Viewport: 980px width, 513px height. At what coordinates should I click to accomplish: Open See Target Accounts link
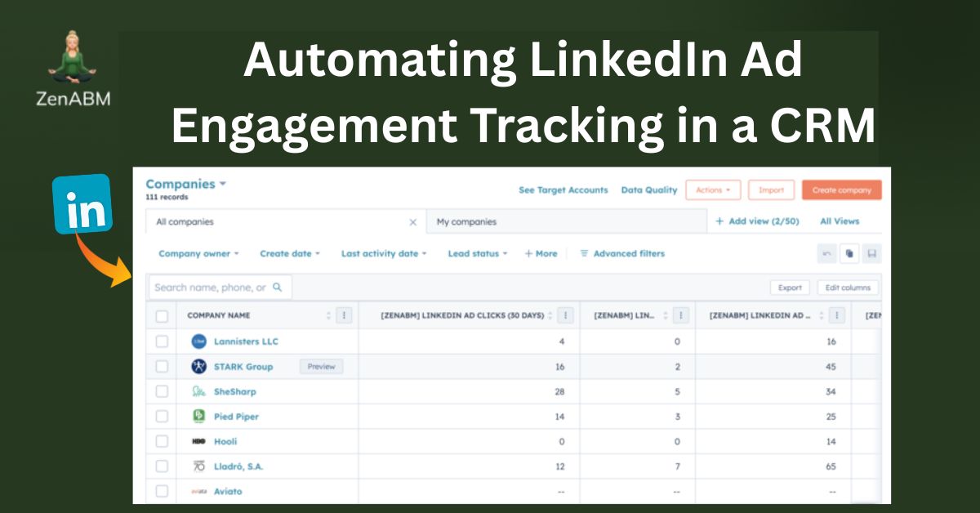point(563,190)
